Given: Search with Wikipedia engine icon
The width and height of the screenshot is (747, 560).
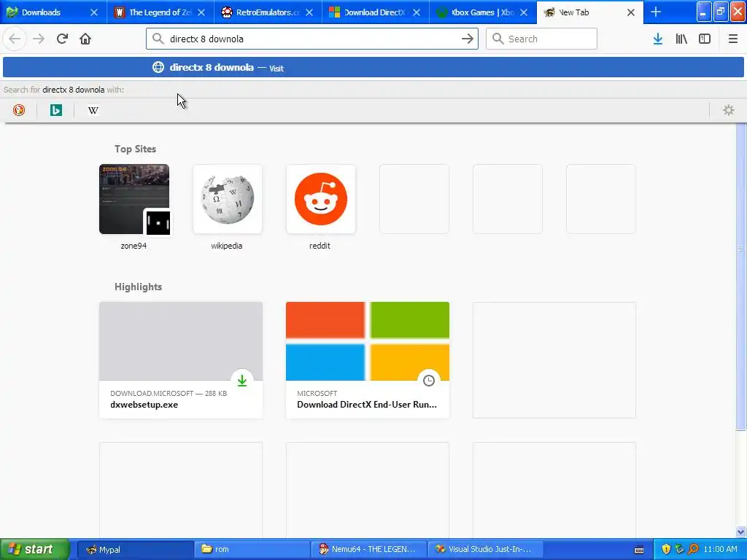Looking at the screenshot, I should (x=93, y=110).
